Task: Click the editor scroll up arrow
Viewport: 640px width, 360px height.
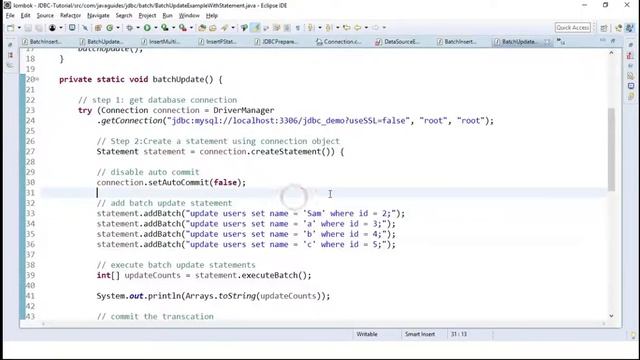Action: pos(611,53)
